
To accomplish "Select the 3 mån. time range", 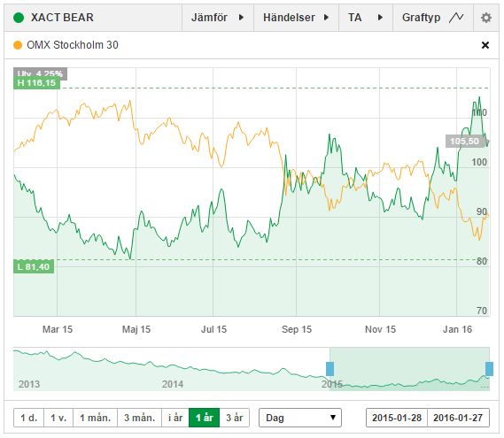I will [x=139, y=418].
